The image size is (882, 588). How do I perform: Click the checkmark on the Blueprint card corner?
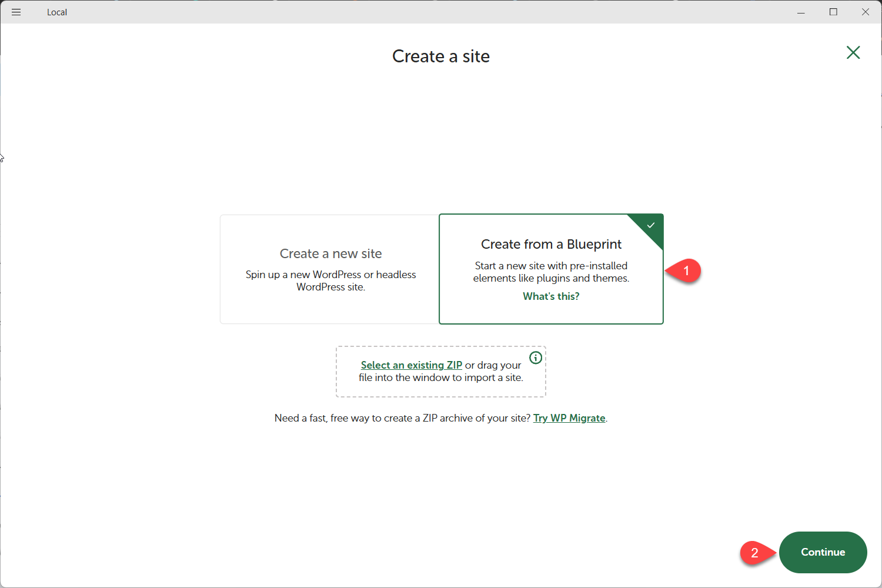pos(651,225)
